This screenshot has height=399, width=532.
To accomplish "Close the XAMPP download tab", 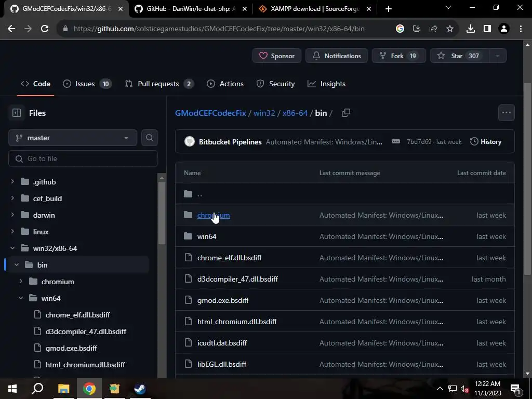I will coord(369,9).
